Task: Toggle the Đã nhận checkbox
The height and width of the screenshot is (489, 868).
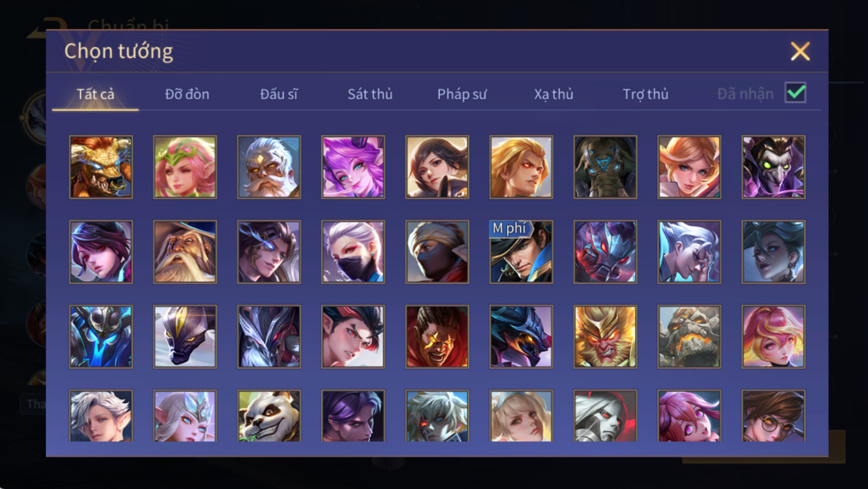Action: (795, 92)
